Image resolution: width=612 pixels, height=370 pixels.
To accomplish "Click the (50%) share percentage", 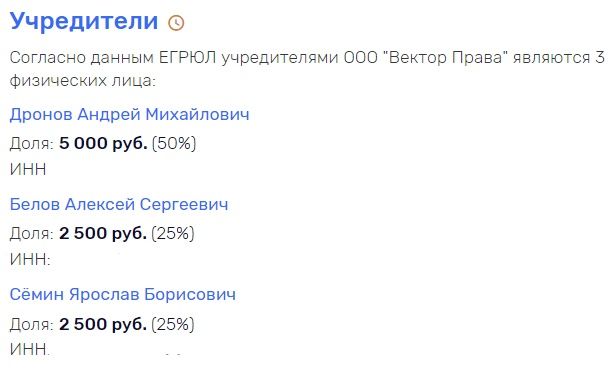I will point(174,143).
